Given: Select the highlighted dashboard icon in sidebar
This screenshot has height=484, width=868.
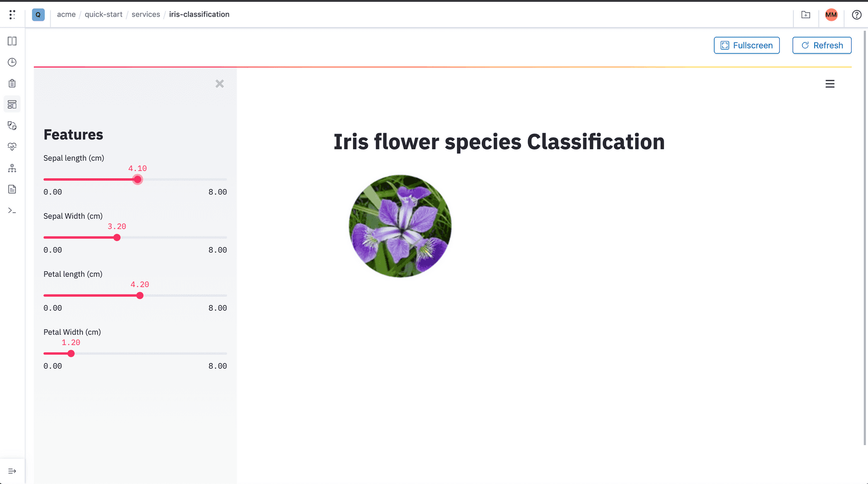Looking at the screenshot, I should 12,104.
